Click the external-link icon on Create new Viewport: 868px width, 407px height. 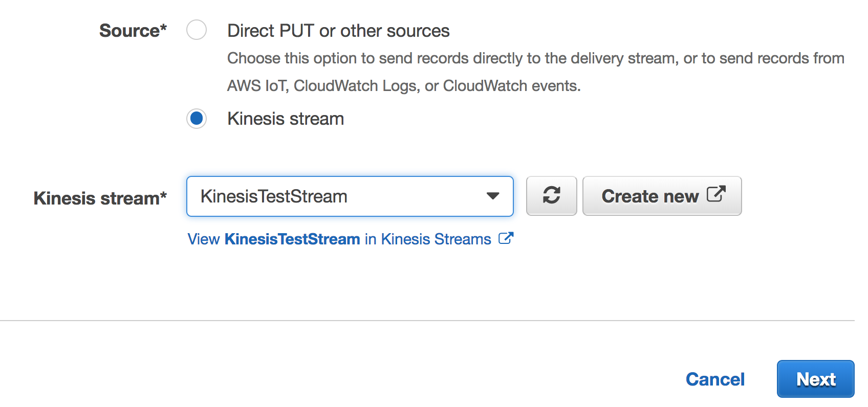tap(716, 194)
